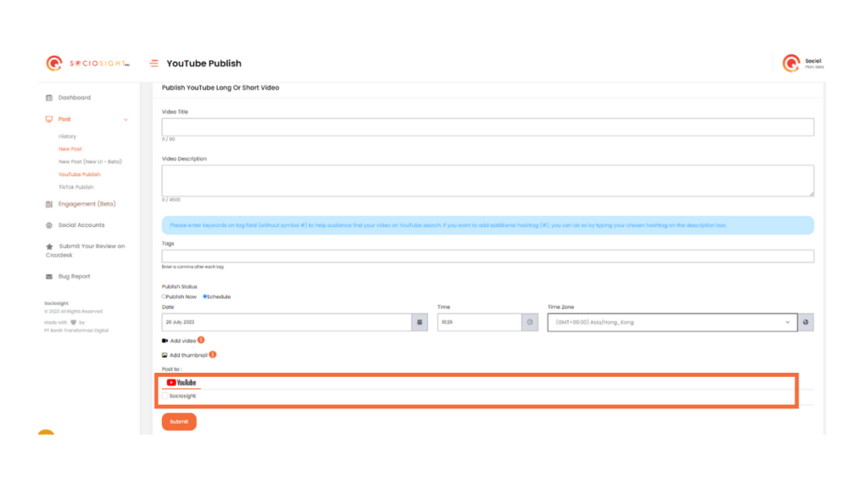868x488 pixels.
Task: Click the video camera icon for Add video
Action: 165,341
